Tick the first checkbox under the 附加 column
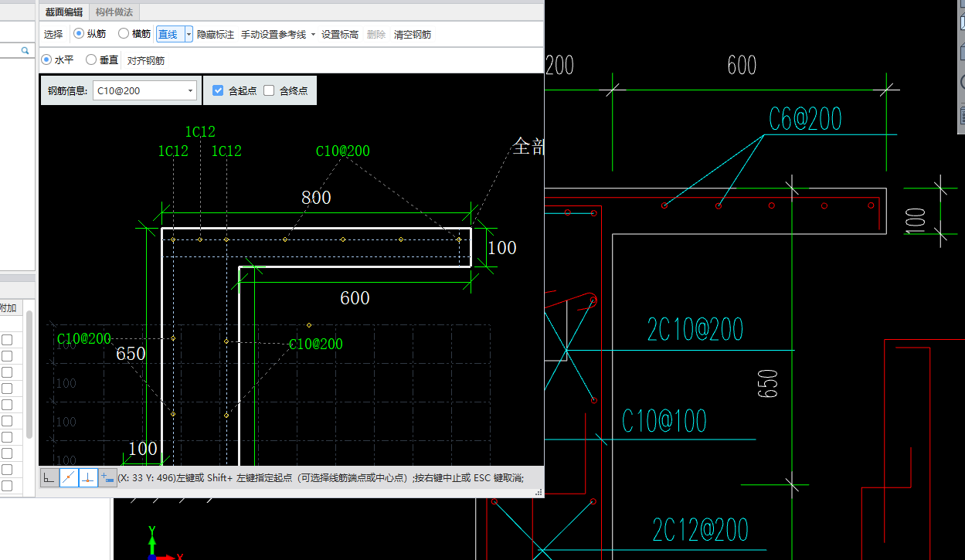The height and width of the screenshot is (560, 965). pos(7,340)
